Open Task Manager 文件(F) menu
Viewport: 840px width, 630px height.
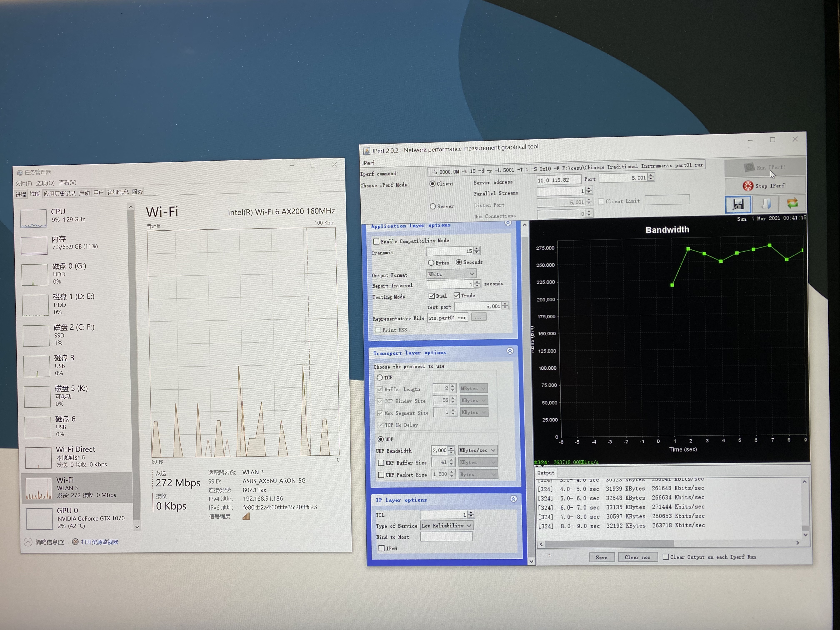tap(24, 183)
